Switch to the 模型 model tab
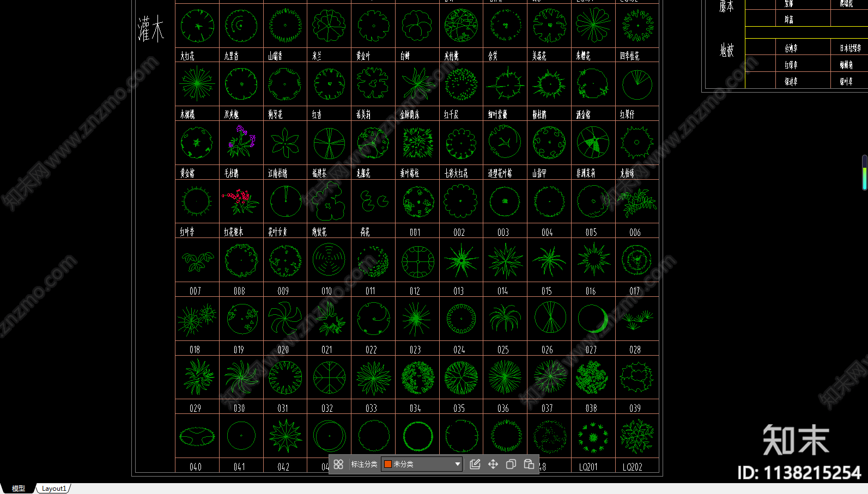Viewport: 868px width, 494px height. click(x=19, y=489)
